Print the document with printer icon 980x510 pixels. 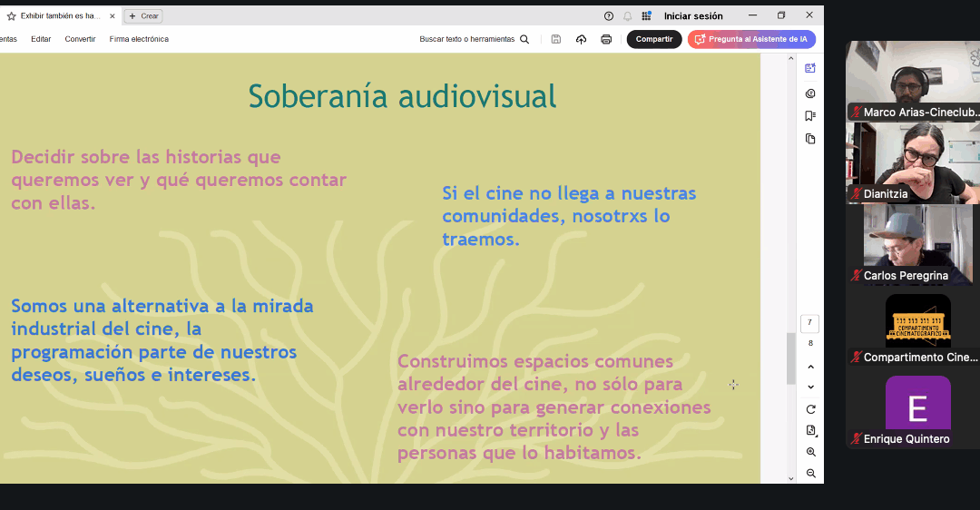(x=606, y=39)
